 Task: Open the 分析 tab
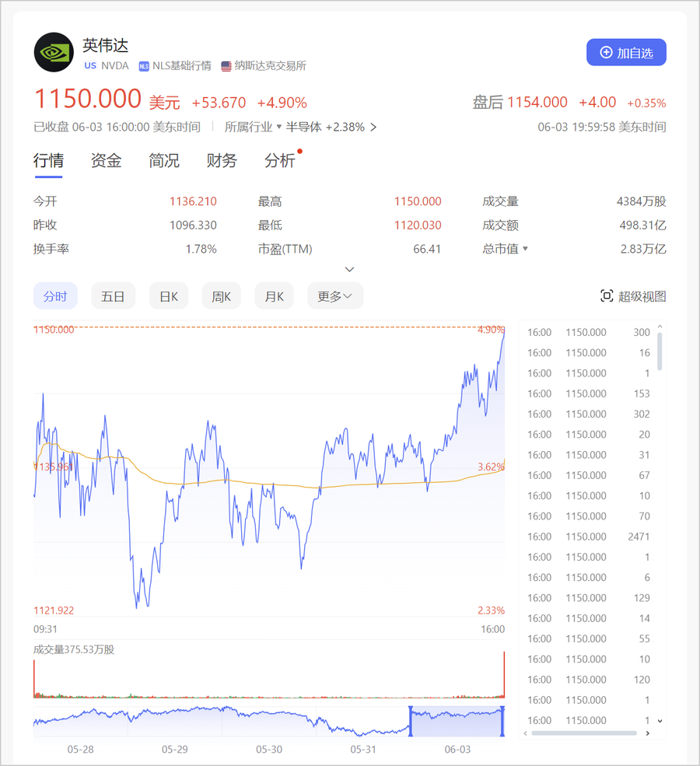pyautogui.click(x=280, y=161)
